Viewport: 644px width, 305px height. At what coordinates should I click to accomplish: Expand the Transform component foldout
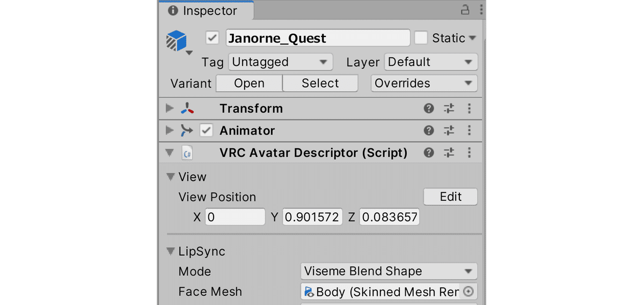(x=170, y=108)
